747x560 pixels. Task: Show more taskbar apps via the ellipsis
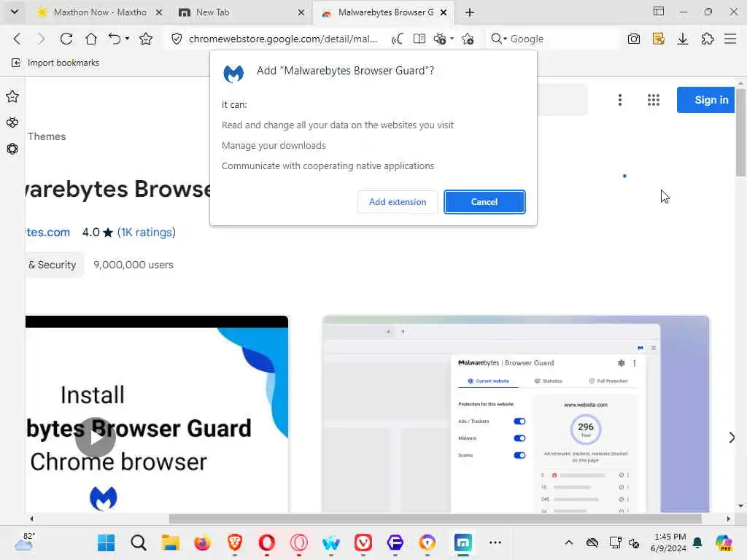pos(495,542)
